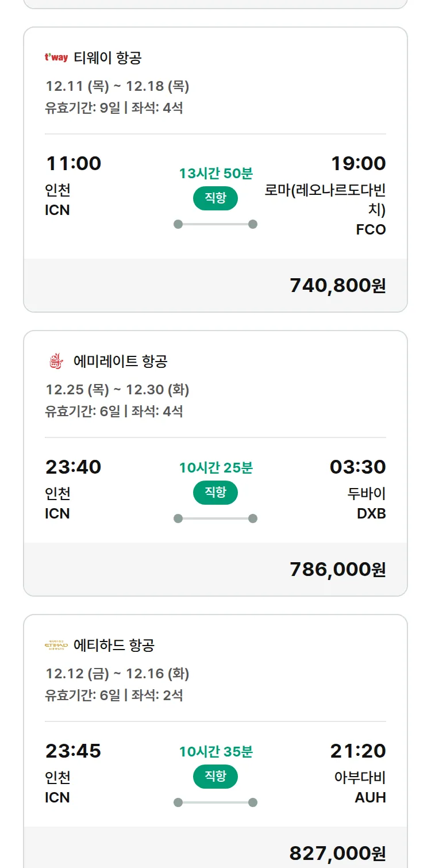This screenshot has height=868, width=431.
Task: Click the Etihad Airways logo
Action: coord(56,645)
